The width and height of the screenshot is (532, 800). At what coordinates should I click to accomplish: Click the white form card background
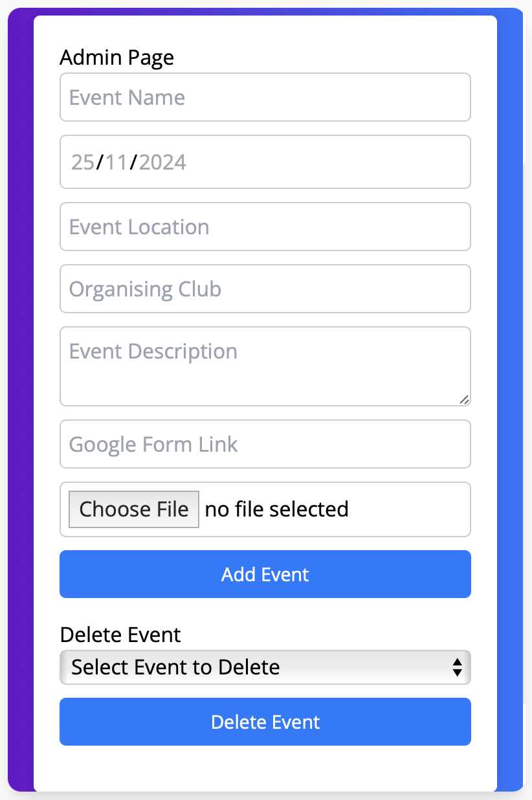click(x=265, y=764)
